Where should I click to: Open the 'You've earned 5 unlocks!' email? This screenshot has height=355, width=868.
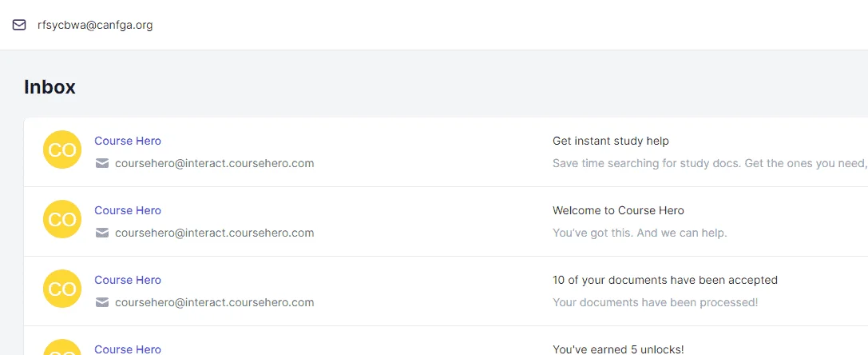click(618, 349)
